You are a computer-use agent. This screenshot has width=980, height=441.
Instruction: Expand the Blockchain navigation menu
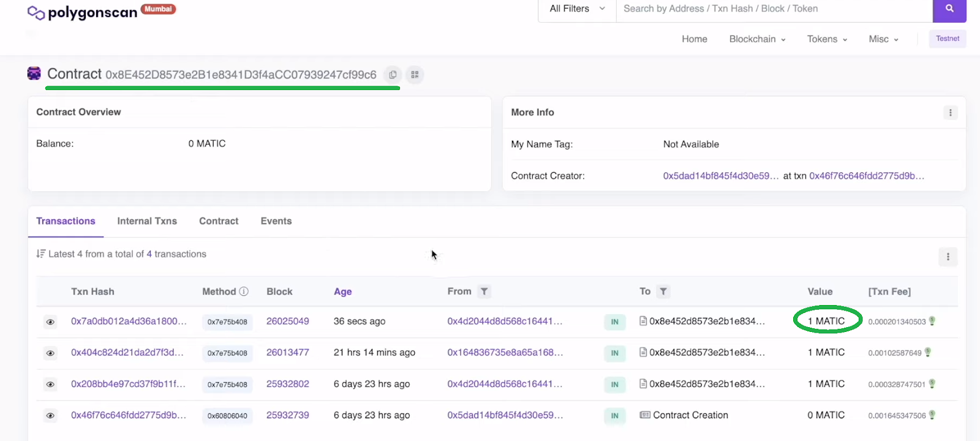(x=757, y=39)
